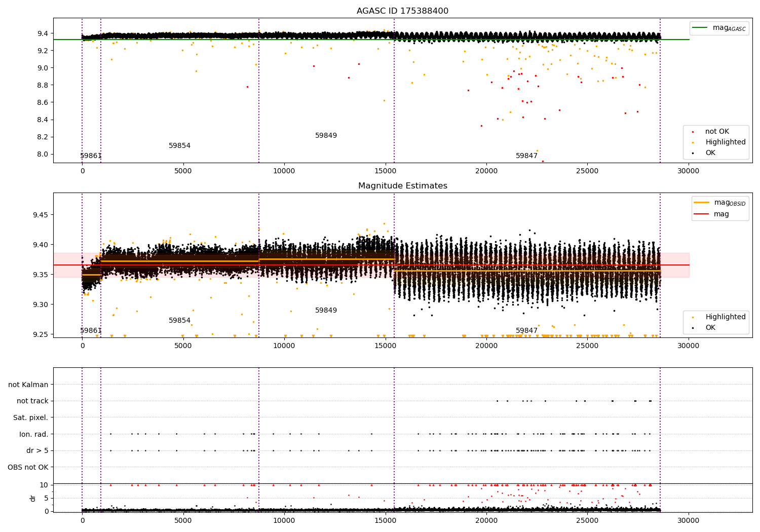Click the 'not Kalman' axis label
Image resolution: width=760 pixels, height=532 pixels.
(x=28, y=385)
